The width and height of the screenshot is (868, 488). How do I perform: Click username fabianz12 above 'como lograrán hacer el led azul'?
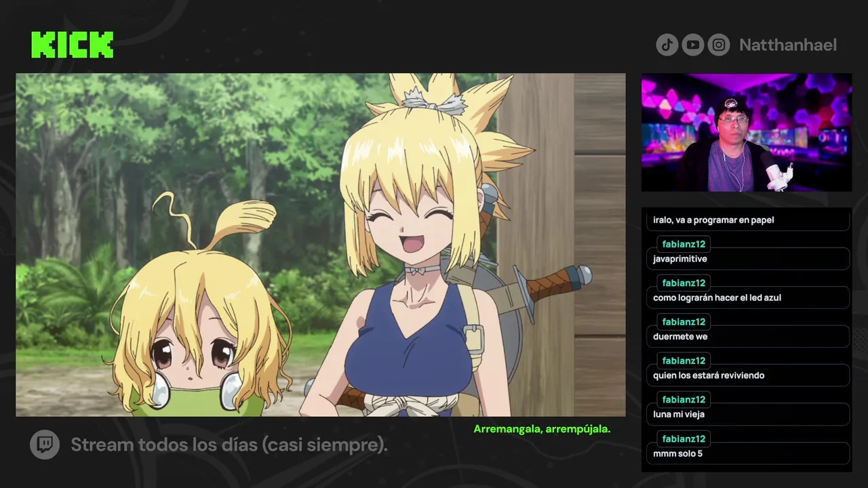(684, 283)
